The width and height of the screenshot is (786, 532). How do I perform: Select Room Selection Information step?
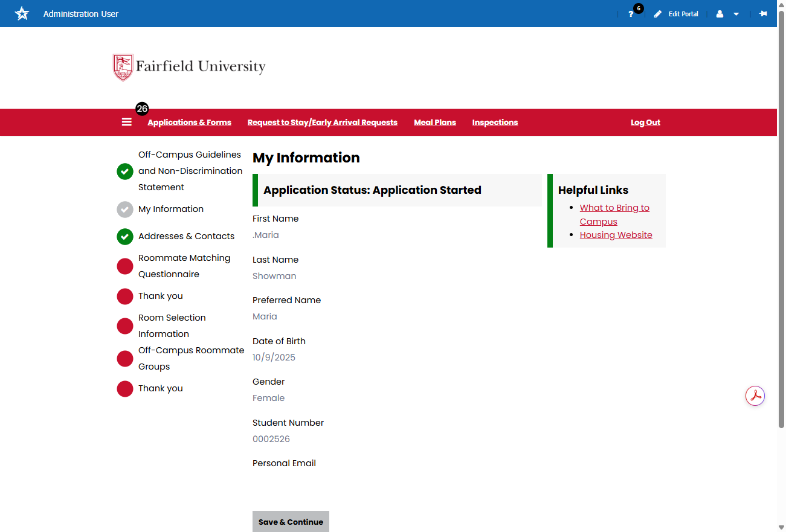[172, 325]
